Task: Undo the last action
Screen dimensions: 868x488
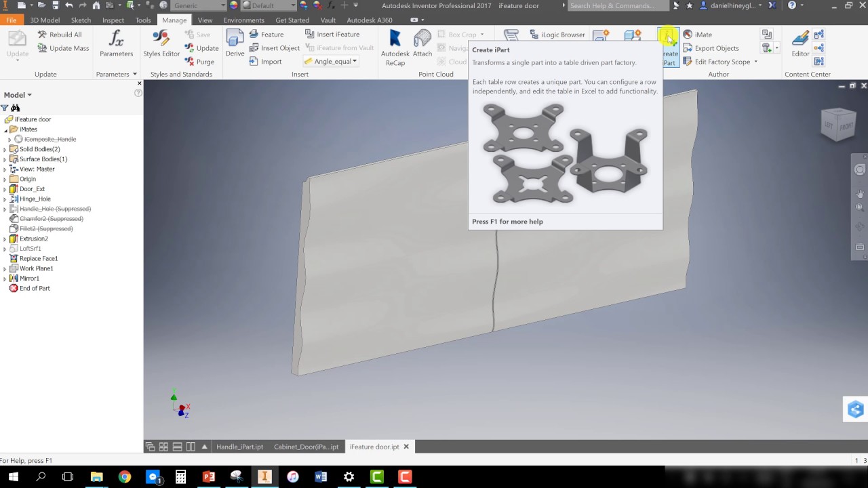Action: click(x=68, y=5)
